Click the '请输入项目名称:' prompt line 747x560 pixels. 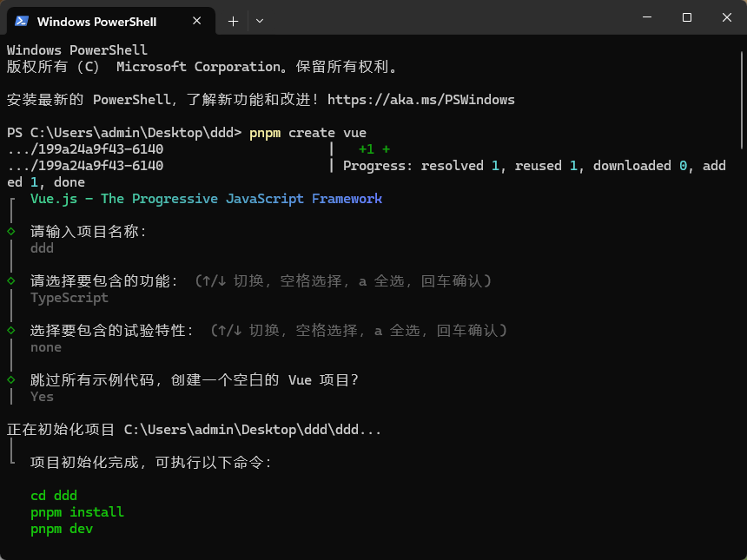[89, 232]
